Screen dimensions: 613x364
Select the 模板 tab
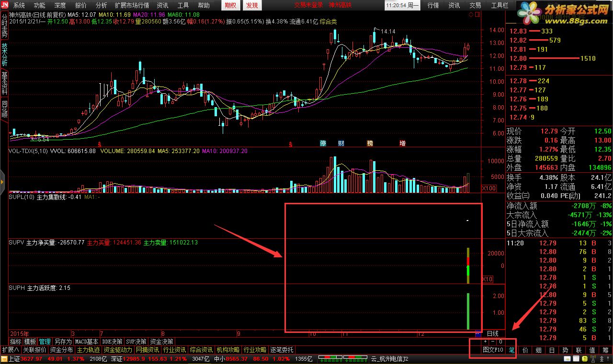30,342
